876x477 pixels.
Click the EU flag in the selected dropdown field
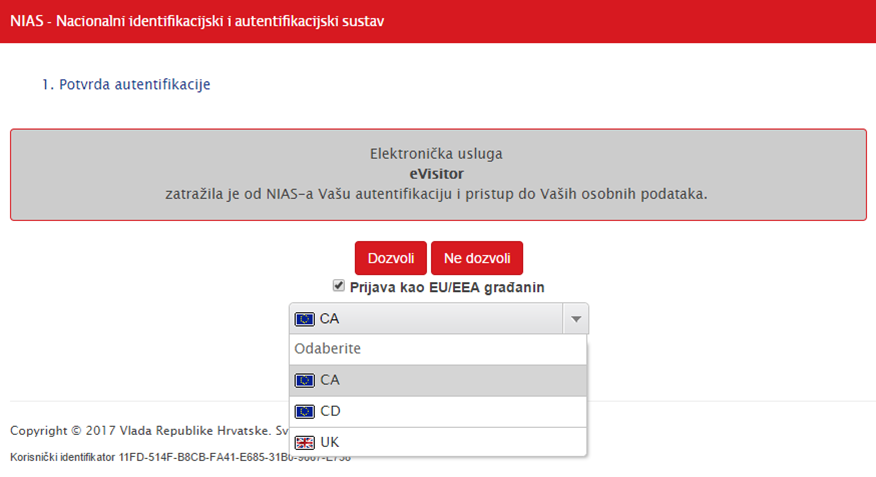304,320
